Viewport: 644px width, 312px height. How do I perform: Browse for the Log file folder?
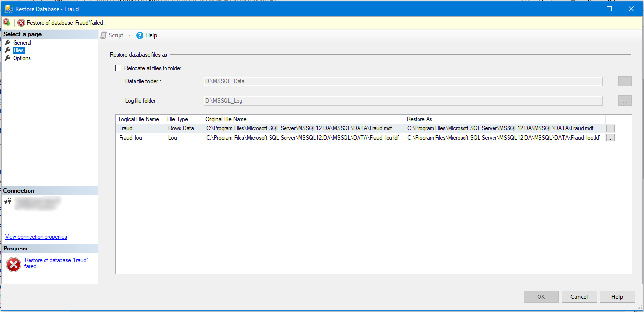tap(625, 101)
